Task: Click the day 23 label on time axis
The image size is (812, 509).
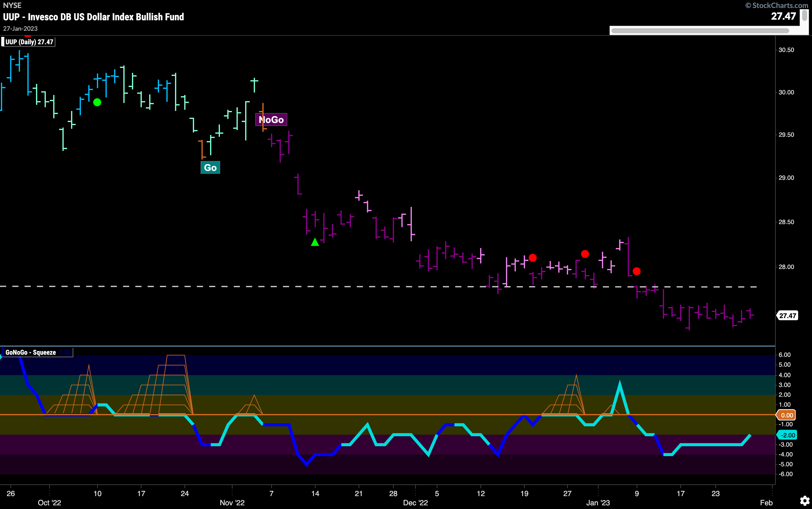Action: point(715,494)
